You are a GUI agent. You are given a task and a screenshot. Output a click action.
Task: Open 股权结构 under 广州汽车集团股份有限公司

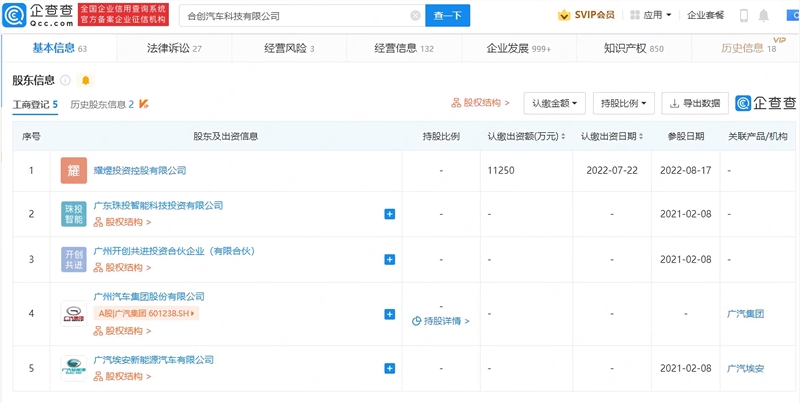pos(122,331)
